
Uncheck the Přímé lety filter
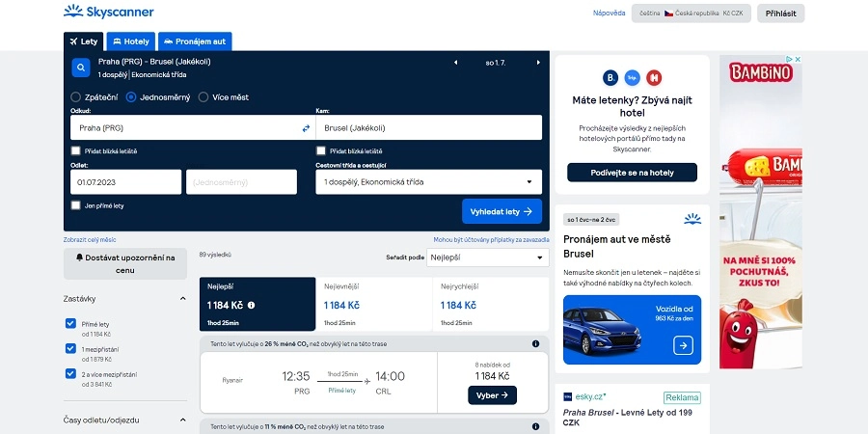(x=70, y=323)
